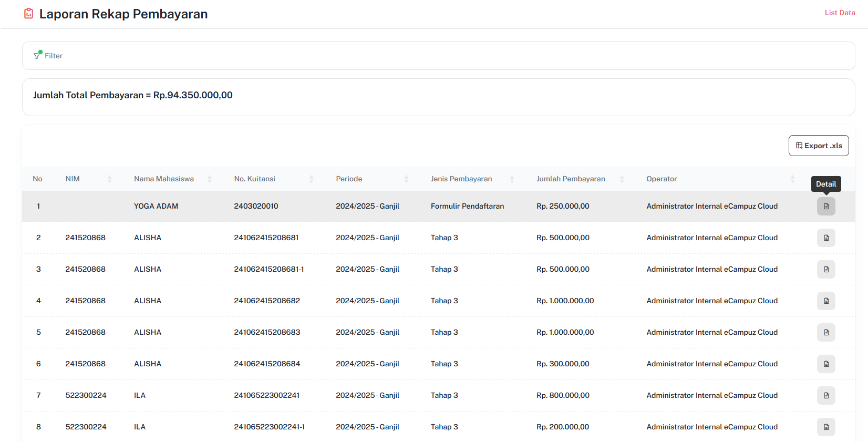Click receipt 241062415208684 cell
868x442 pixels.
point(267,364)
